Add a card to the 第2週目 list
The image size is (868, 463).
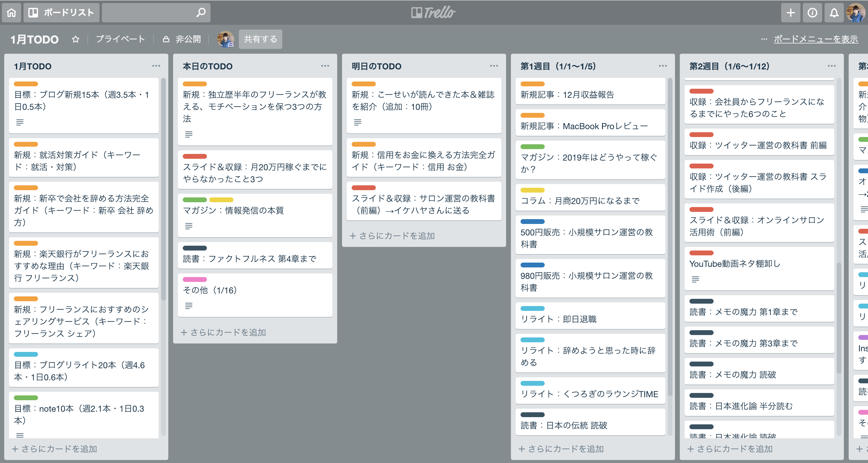click(x=730, y=449)
